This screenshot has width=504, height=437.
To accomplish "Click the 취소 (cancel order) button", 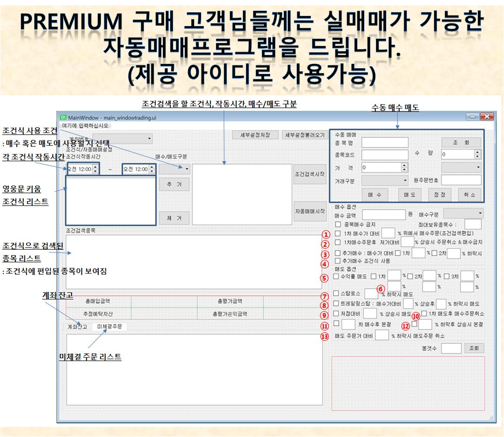I will [470, 195].
